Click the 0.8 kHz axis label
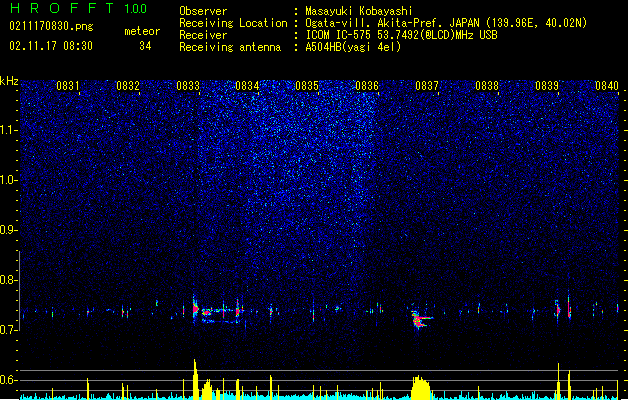Image resolution: width=629 pixels, height=400 pixels. [x=9, y=280]
